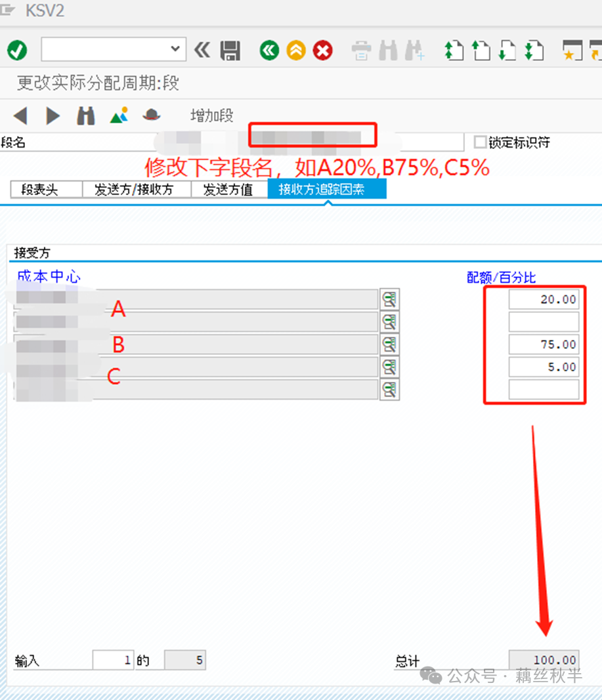Click the 更改实际分配周期:段 heading

pyautogui.click(x=98, y=83)
